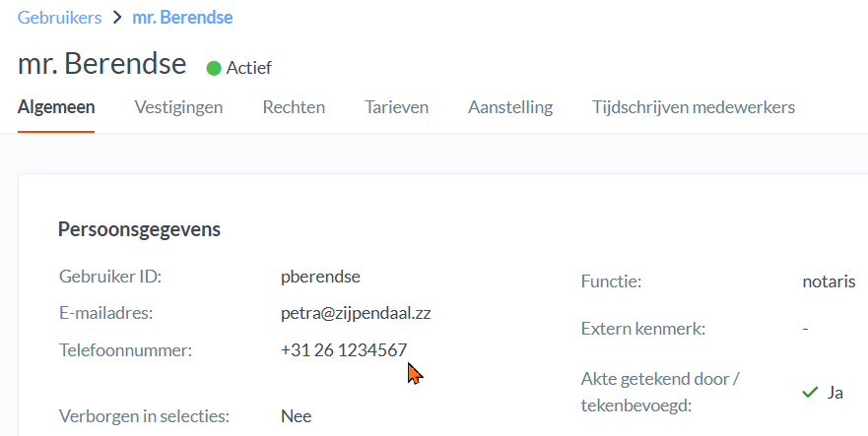
Task: Select the Aanstelling tab
Action: pos(510,107)
